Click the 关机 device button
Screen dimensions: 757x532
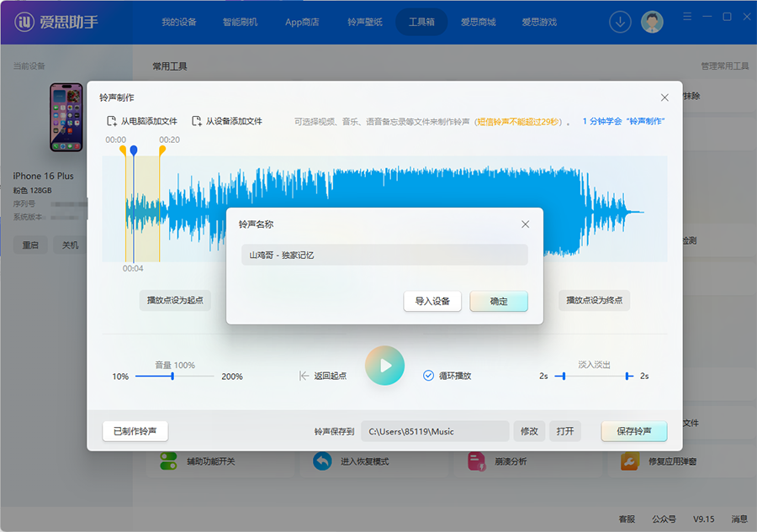(x=70, y=245)
